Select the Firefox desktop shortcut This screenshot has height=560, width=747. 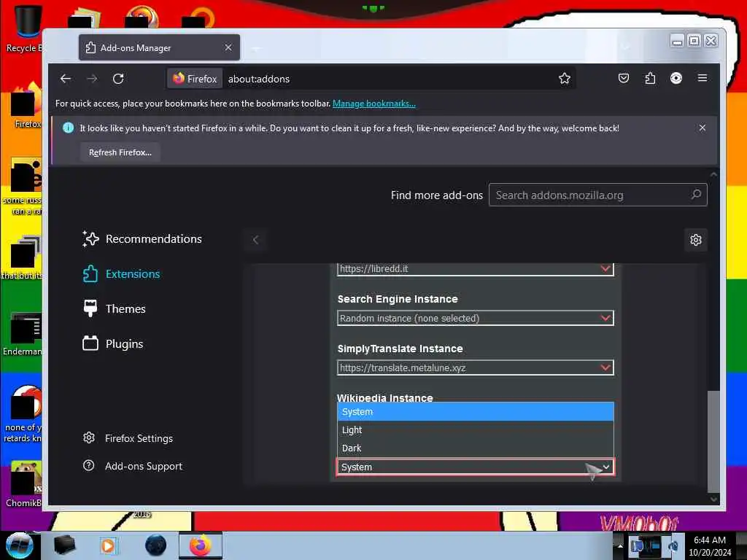point(26,106)
